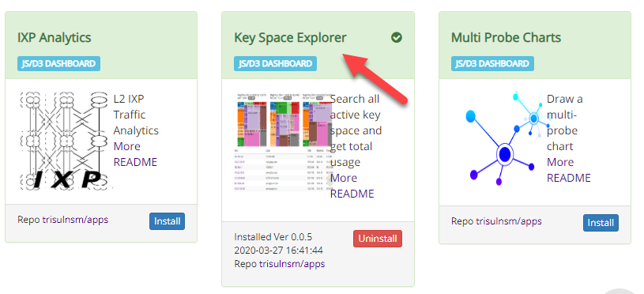Open trisulnsm/apps repo link under Multi Probe Charts
Viewport: 644px width, 294px height.
(x=509, y=221)
